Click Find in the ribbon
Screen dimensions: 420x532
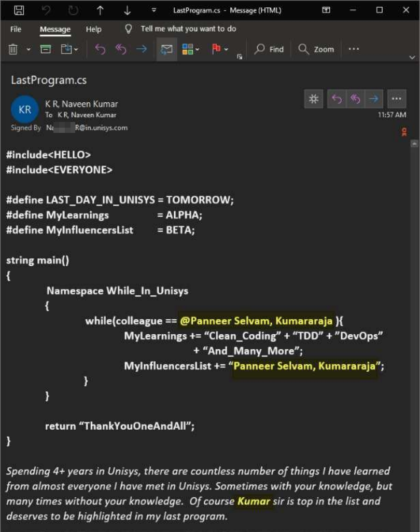coord(269,49)
